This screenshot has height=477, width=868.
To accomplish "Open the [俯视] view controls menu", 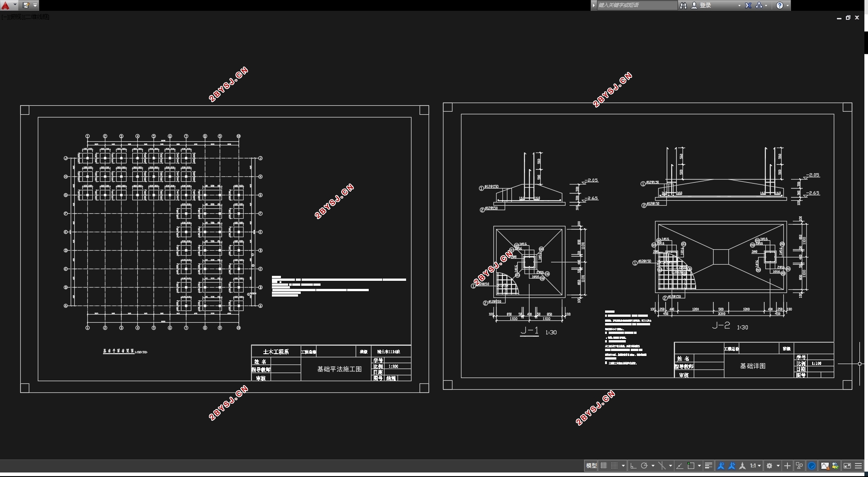I will click(x=16, y=17).
